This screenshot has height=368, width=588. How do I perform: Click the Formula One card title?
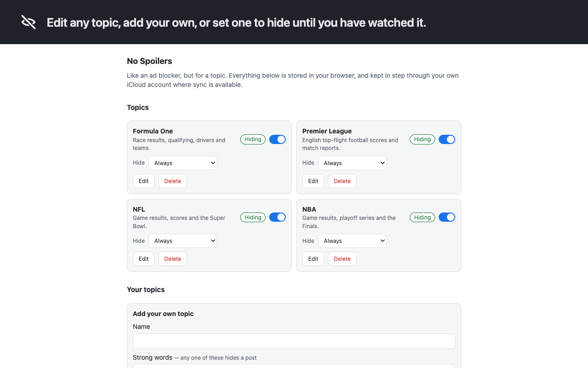(153, 131)
